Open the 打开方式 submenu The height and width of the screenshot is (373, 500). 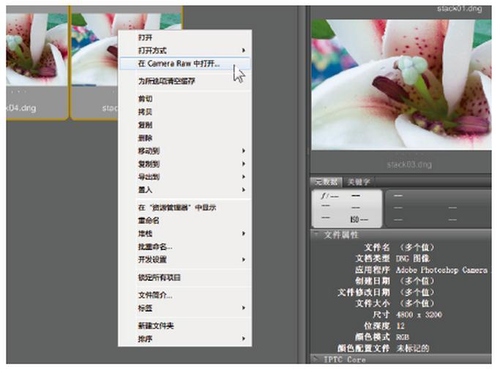click(185, 50)
